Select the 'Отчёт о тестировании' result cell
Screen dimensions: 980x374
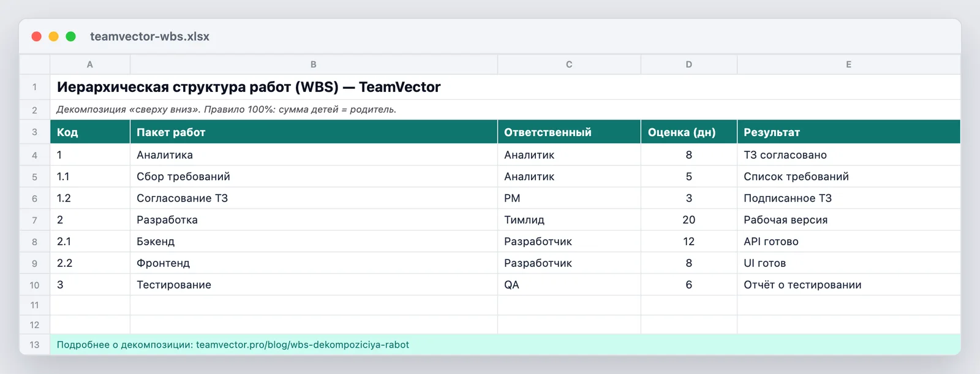(849, 284)
